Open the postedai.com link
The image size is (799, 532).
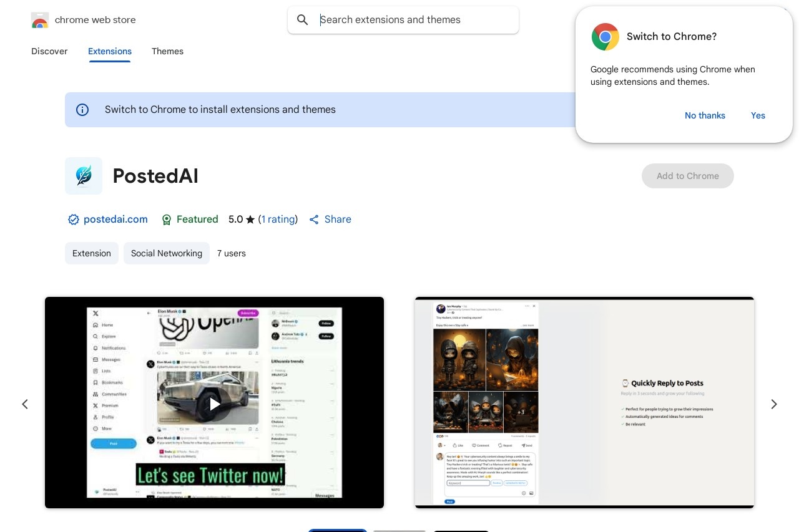pyautogui.click(x=115, y=220)
